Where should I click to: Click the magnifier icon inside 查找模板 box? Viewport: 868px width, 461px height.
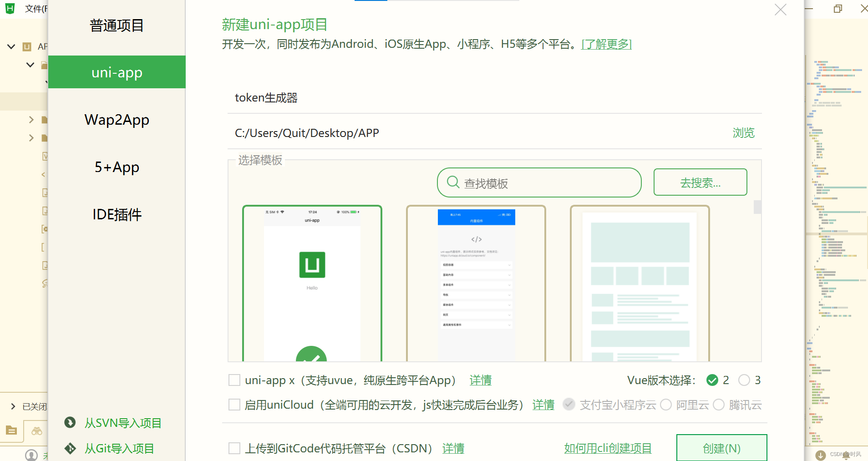point(453,182)
